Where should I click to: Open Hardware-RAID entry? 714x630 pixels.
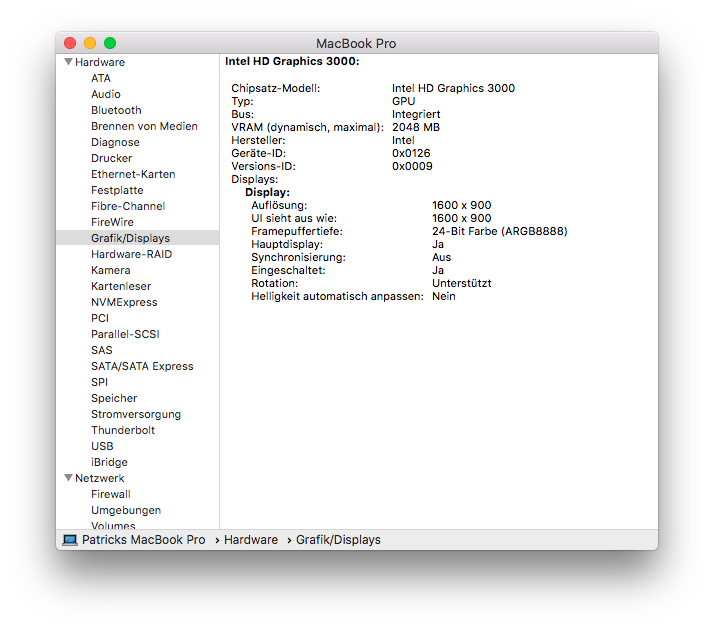click(x=132, y=254)
